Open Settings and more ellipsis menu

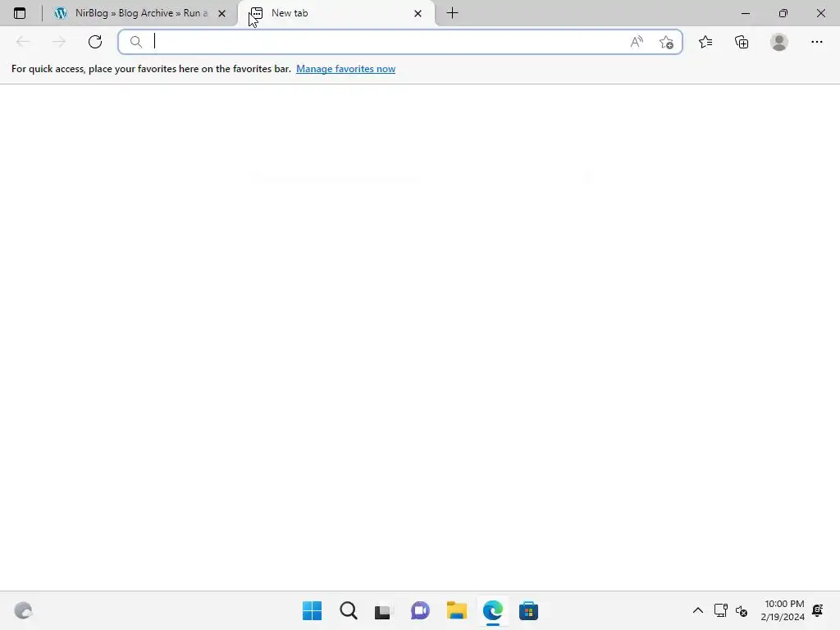click(x=816, y=42)
